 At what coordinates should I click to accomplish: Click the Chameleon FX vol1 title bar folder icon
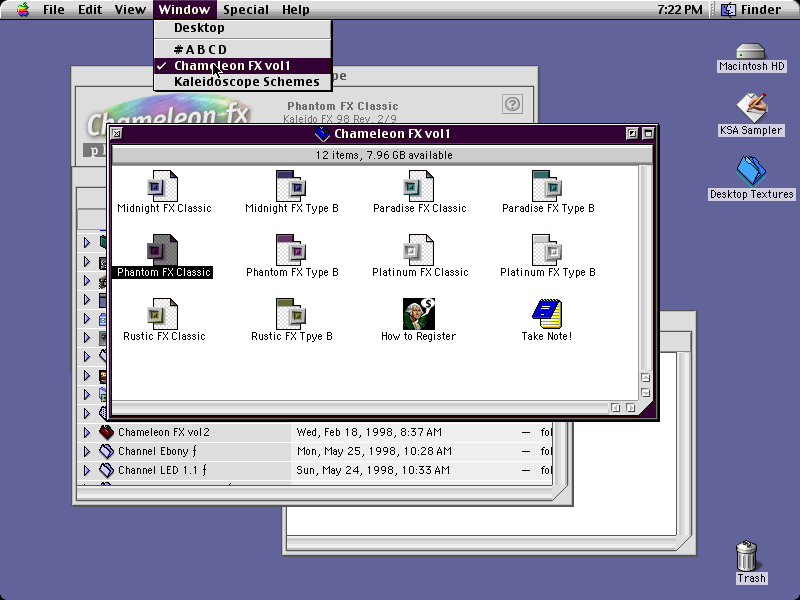tap(322, 134)
